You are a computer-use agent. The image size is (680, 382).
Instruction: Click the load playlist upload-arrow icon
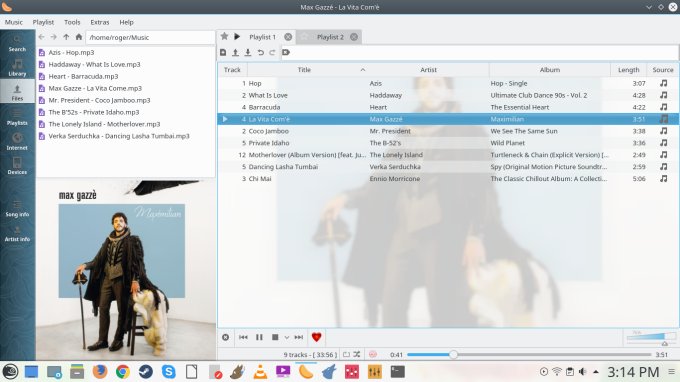235,52
